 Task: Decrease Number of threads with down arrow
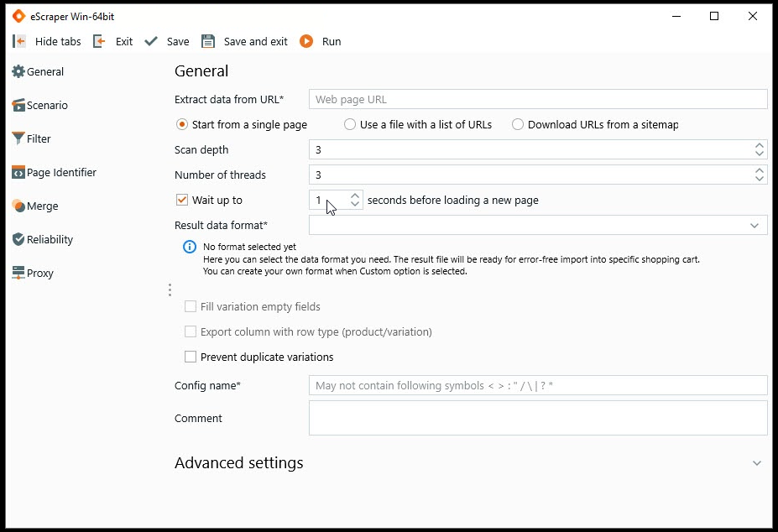760,180
